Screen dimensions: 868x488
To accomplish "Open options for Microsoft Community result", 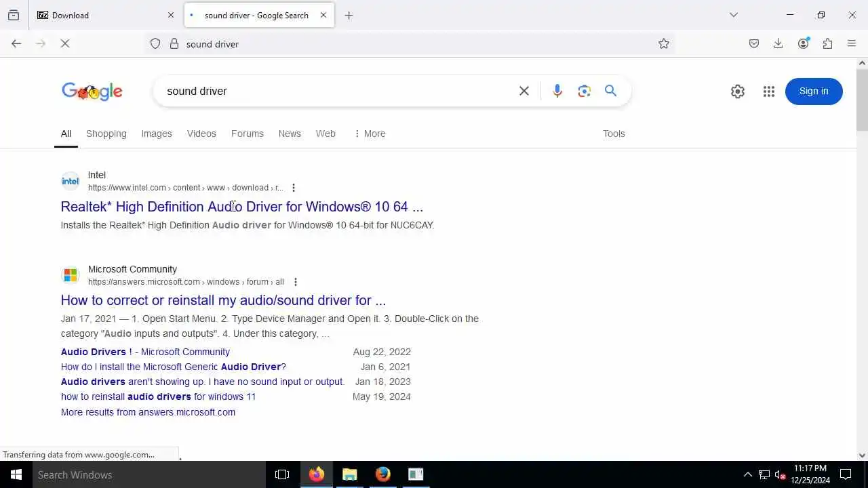I will tap(295, 282).
